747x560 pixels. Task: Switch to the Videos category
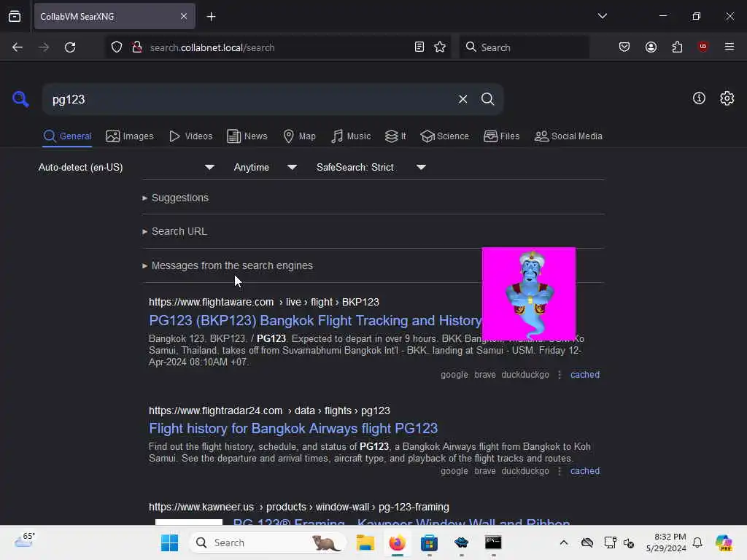pyautogui.click(x=190, y=136)
